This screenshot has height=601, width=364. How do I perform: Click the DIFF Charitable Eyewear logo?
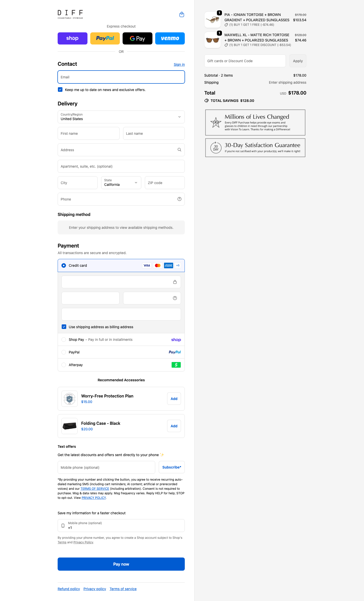coord(70,14)
